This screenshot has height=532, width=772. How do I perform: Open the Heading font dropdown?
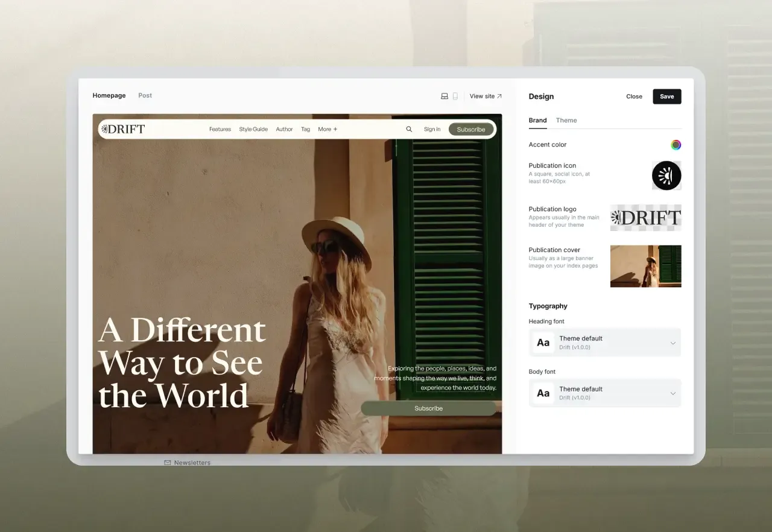605,343
